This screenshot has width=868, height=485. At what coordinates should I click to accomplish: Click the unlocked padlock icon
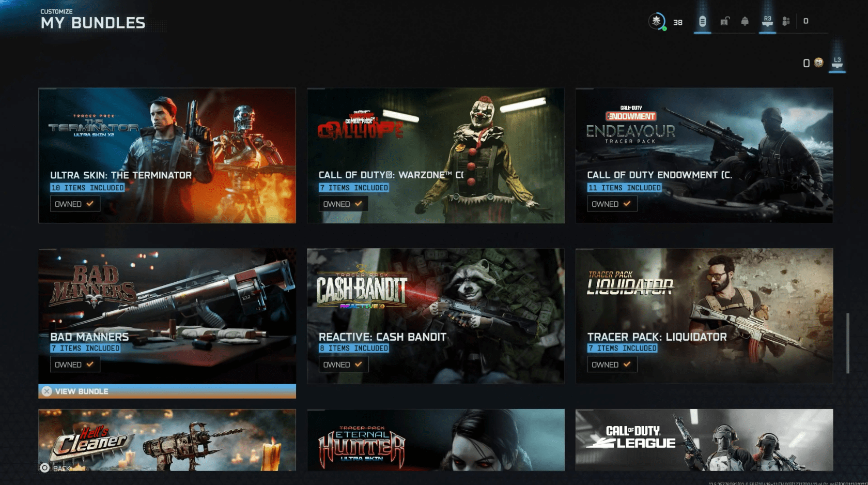(725, 21)
